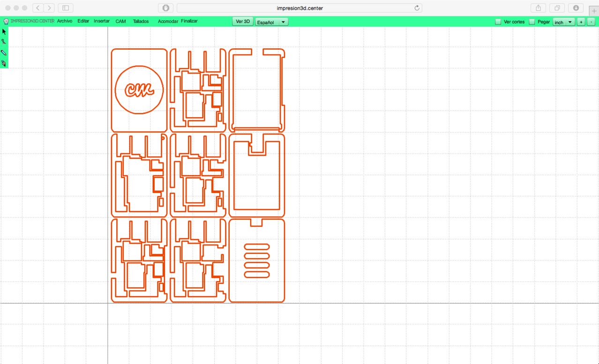
Task: Reload the page using the address bar icon
Action: coord(416,7)
